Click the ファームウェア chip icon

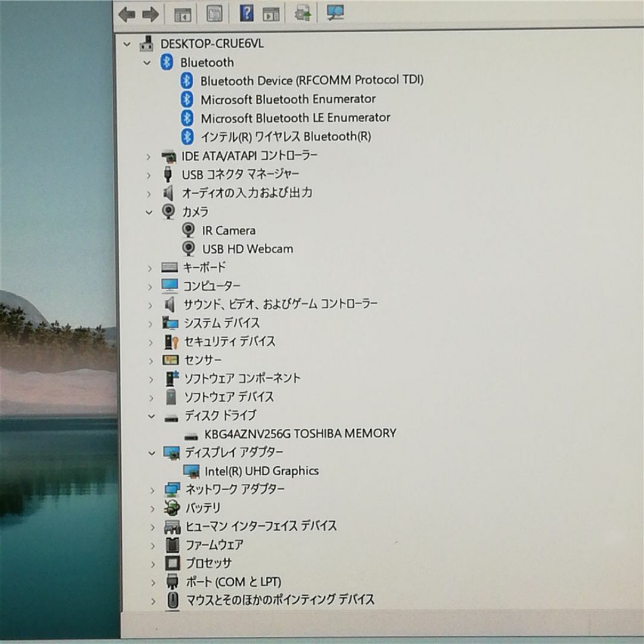tap(172, 544)
